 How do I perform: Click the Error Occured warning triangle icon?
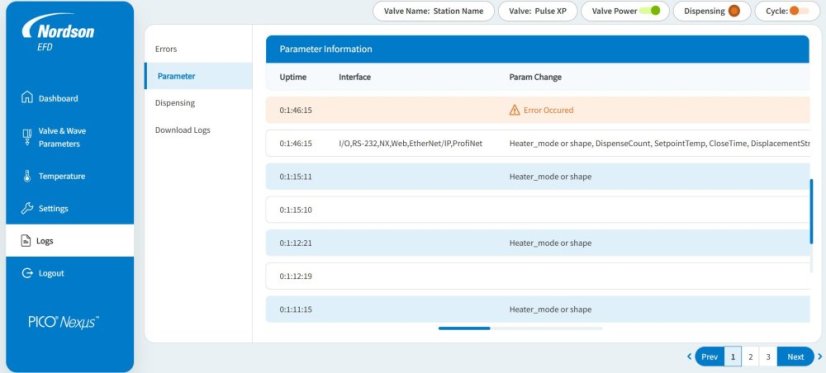tap(515, 110)
